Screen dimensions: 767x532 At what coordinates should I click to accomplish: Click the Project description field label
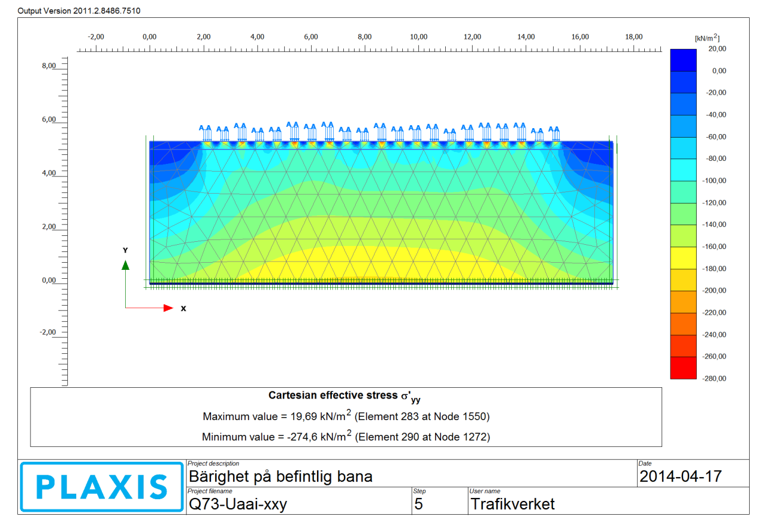click(213, 463)
